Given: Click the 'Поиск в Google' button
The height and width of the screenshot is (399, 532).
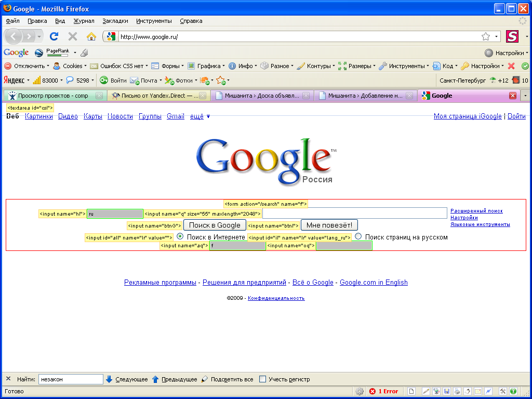Looking at the screenshot, I should coord(215,225).
